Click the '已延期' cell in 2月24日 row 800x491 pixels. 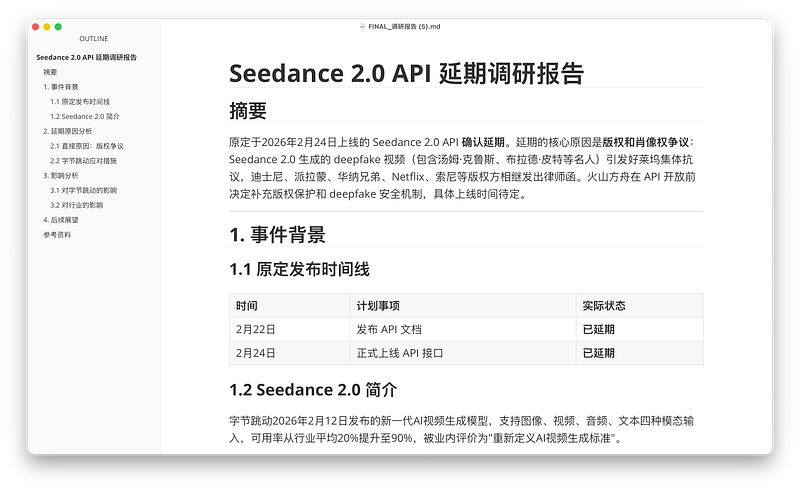click(x=640, y=353)
